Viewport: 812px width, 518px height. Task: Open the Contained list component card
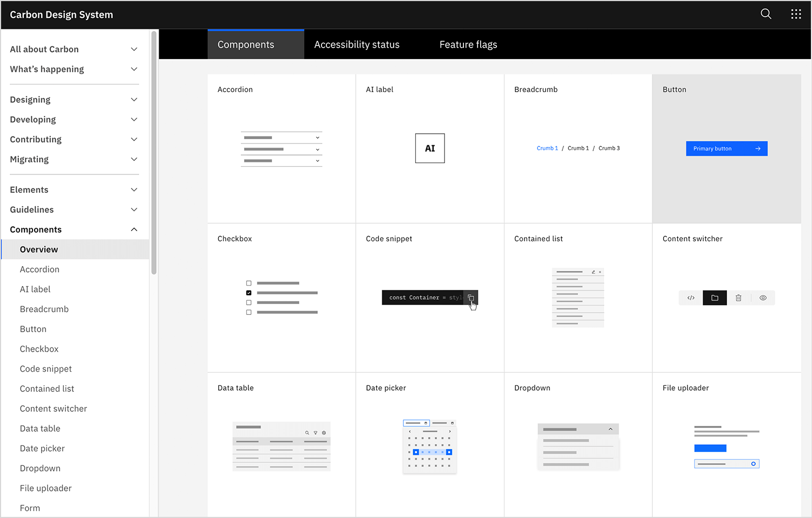tap(578, 297)
